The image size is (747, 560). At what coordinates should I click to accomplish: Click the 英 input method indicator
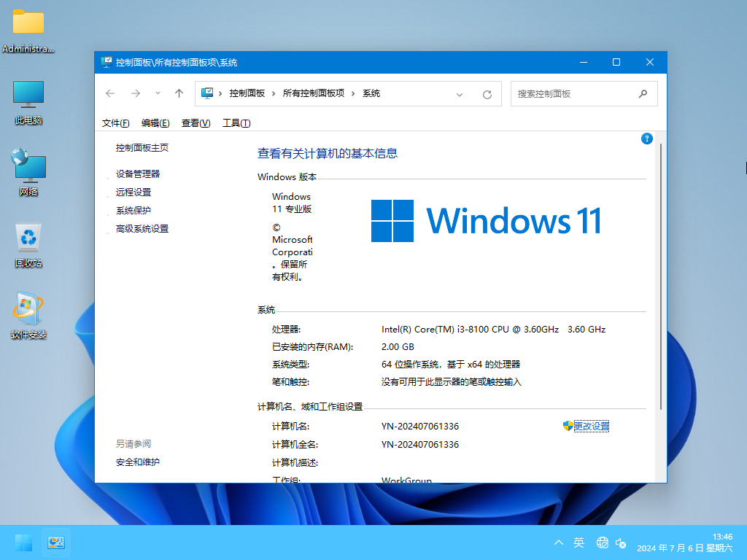click(578, 542)
